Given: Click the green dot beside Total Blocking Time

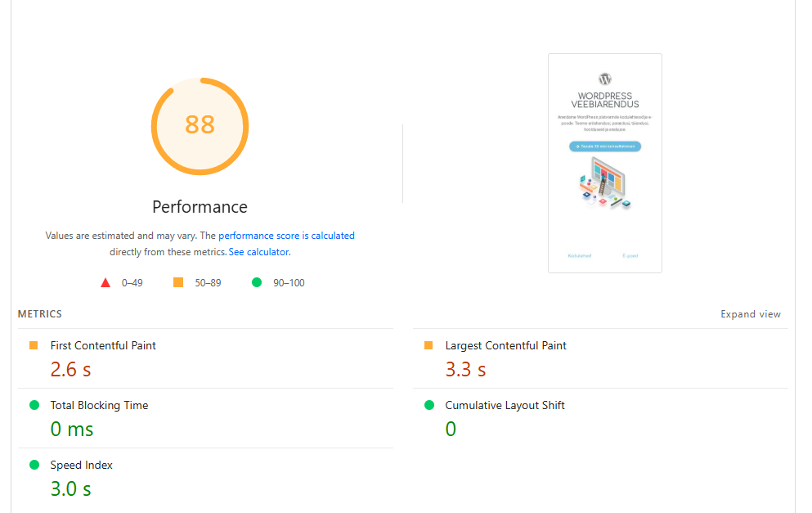Looking at the screenshot, I should (x=34, y=405).
